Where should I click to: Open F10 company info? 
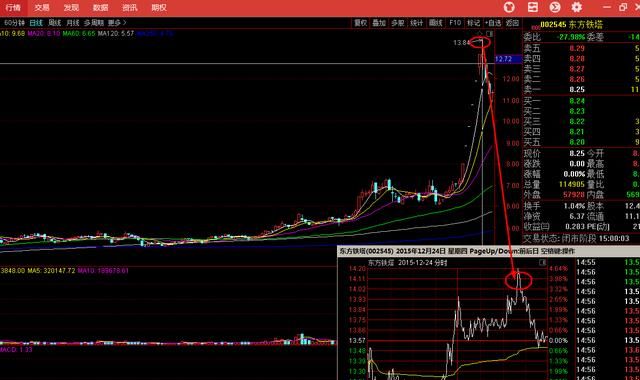click(x=455, y=23)
